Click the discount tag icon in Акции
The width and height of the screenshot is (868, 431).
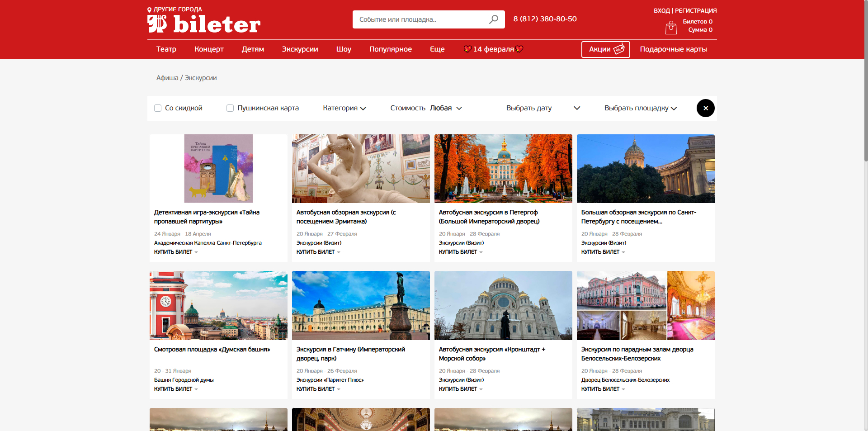click(619, 49)
